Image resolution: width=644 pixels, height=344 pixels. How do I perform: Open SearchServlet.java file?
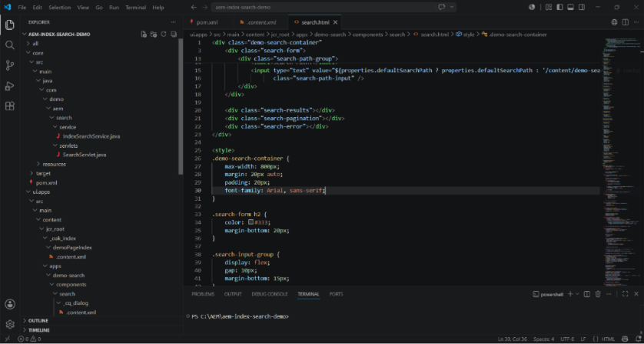pos(85,155)
